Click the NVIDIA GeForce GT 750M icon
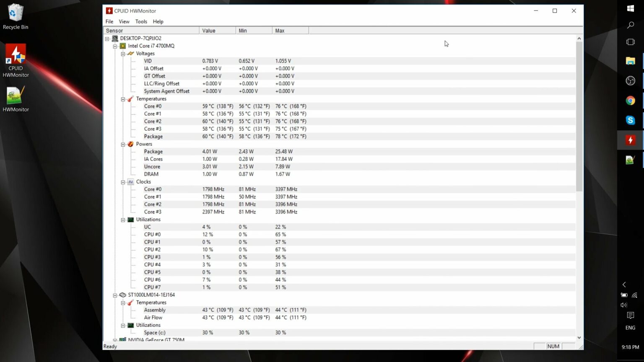The height and width of the screenshot is (362, 644). tap(122, 340)
